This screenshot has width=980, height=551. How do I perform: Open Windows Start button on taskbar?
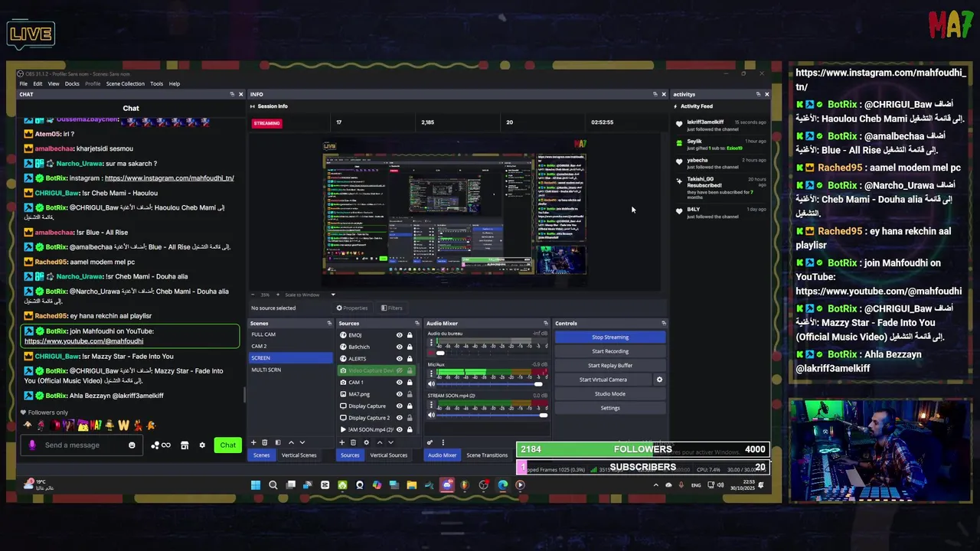pos(256,484)
